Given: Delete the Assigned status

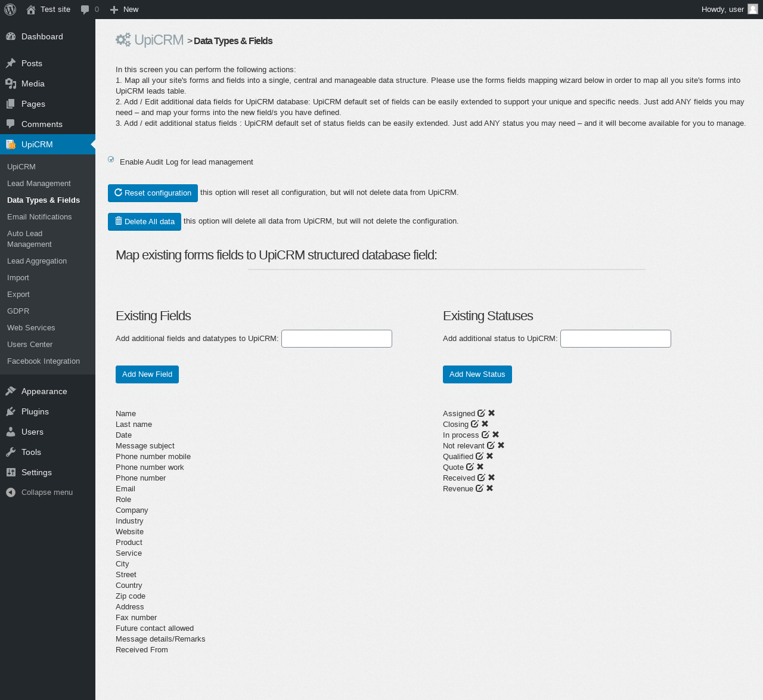Looking at the screenshot, I should [x=492, y=413].
